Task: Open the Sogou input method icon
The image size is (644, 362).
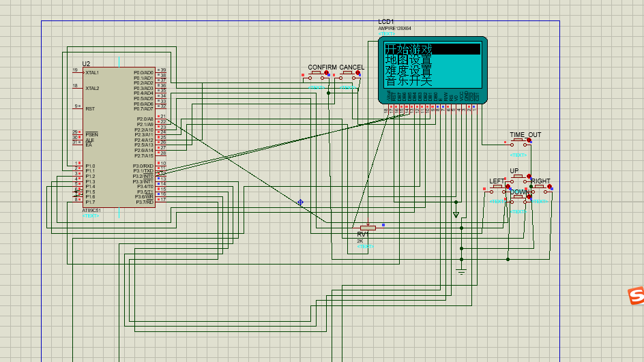Action: [x=635, y=296]
